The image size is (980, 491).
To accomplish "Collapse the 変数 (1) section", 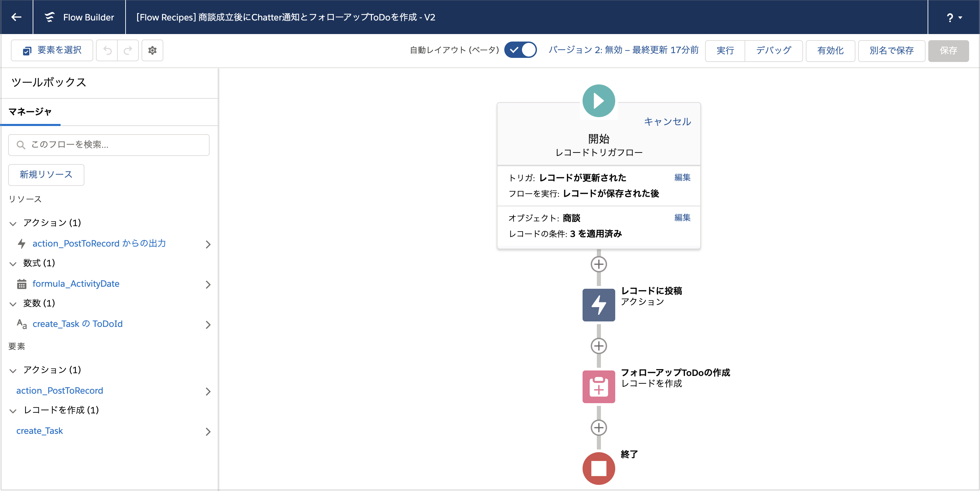I will click(x=13, y=304).
